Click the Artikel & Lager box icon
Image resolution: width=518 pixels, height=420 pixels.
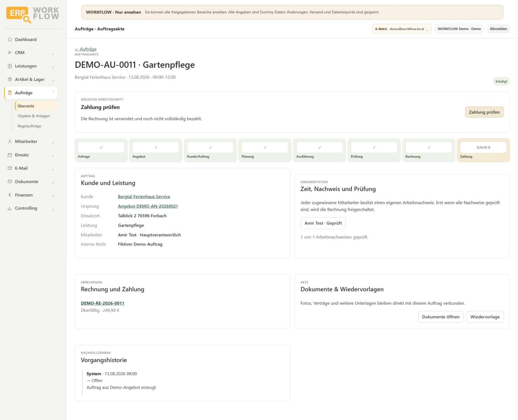pyautogui.click(x=10, y=79)
